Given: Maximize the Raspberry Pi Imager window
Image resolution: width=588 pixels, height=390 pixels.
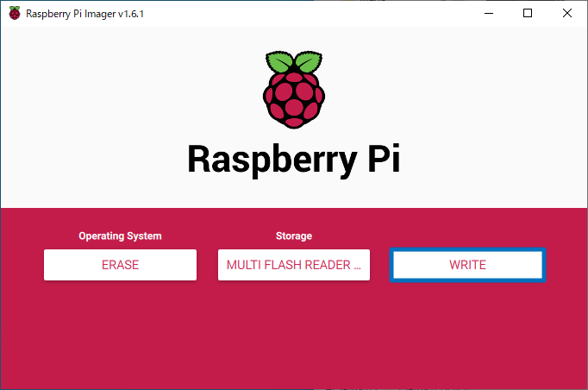Looking at the screenshot, I should pos(528,13).
